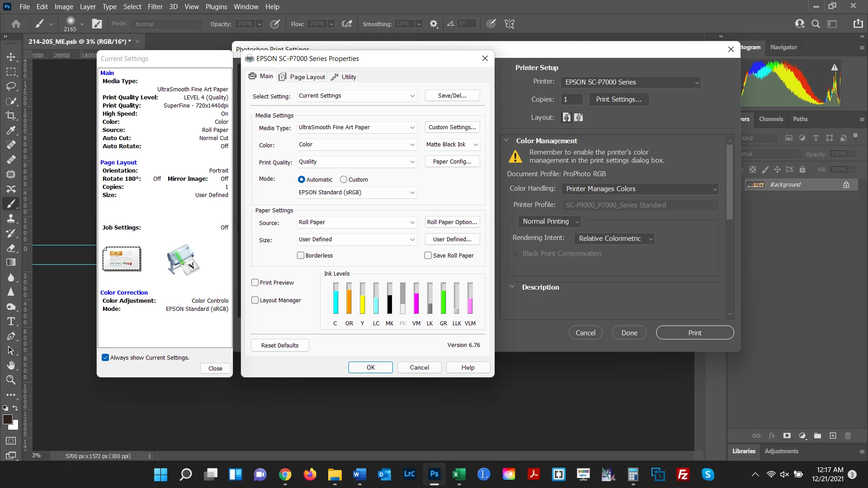The height and width of the screenshot is (488, 868).
Task: Select the Zoom tool in toolbar
Action: point(11,380)
